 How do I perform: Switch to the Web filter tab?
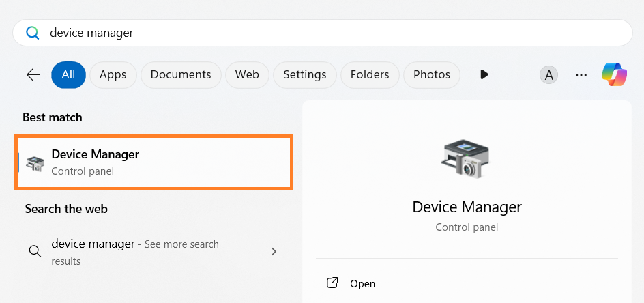(247, 74)
